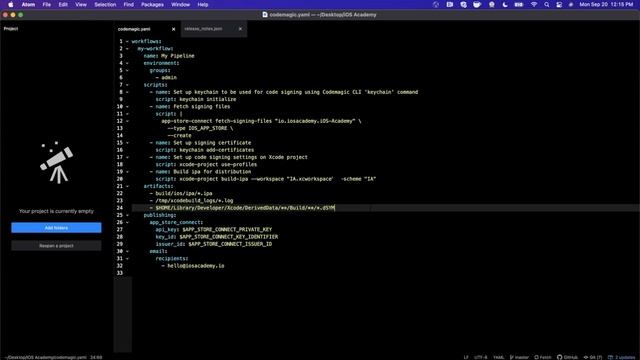Collapse the app_store_connect fold on line 26
640x360 pixels.
[127, 222]
